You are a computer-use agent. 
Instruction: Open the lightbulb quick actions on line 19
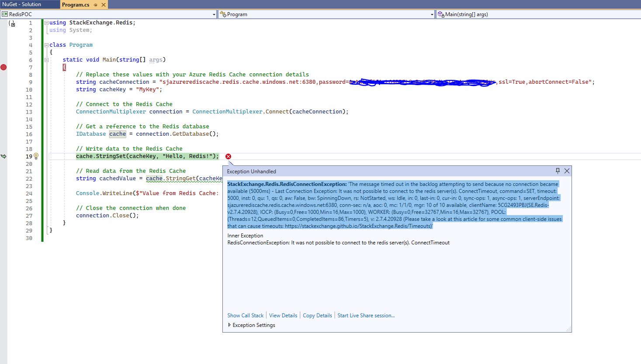(36, 156)
